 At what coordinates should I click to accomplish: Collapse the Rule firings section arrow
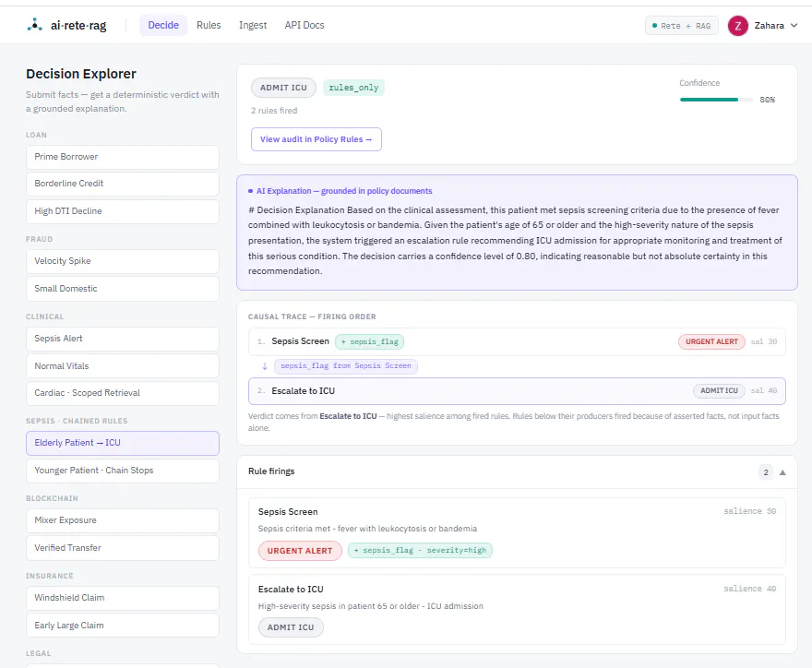[x=782, y=472]
